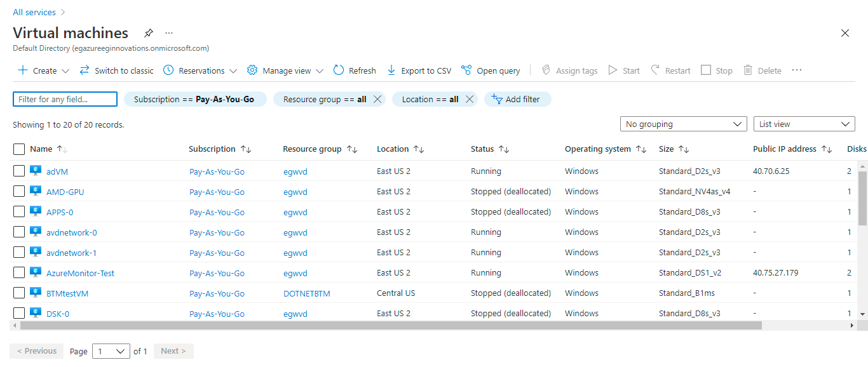Open the List view dropdown
The height and width of the screenshot is (367, 868).
[804, 124]
